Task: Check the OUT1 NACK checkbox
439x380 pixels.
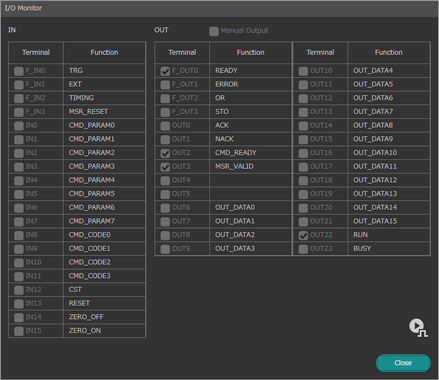Action: (165, 139)
